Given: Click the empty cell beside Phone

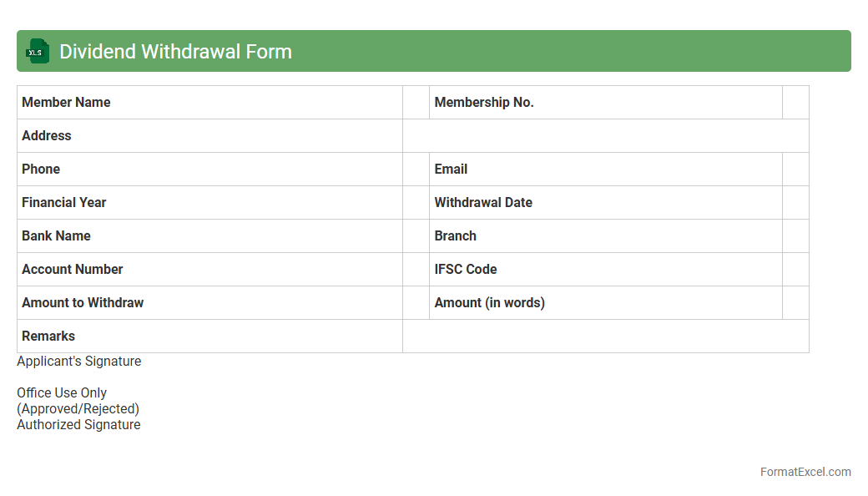Looking at the screenshot, I should 416,170.
